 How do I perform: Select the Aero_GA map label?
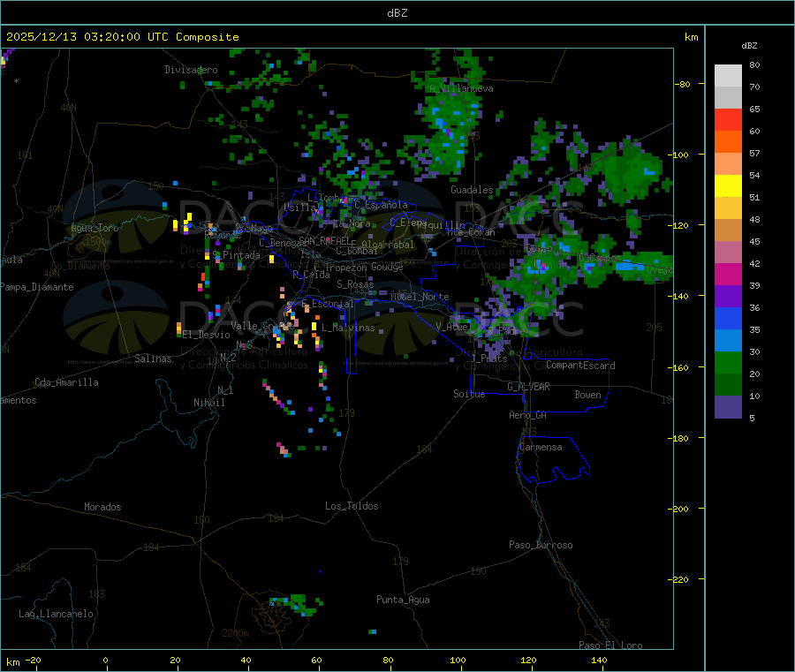(528, 415)
